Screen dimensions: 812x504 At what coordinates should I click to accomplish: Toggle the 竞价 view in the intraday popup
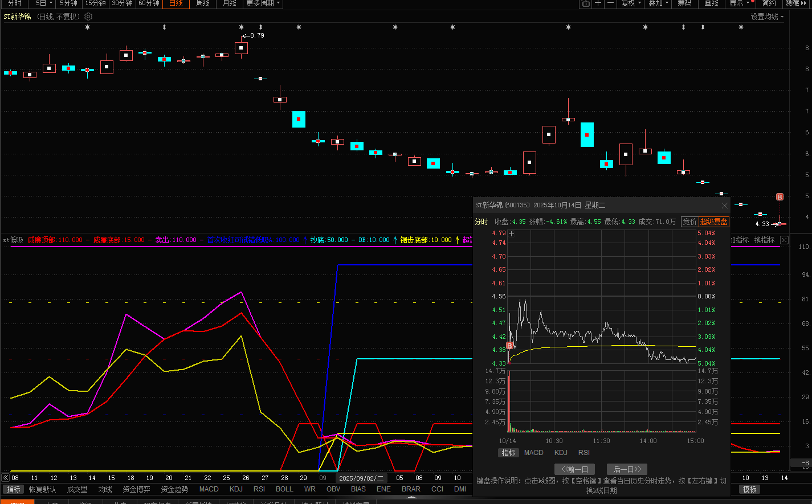coord(689,222)
